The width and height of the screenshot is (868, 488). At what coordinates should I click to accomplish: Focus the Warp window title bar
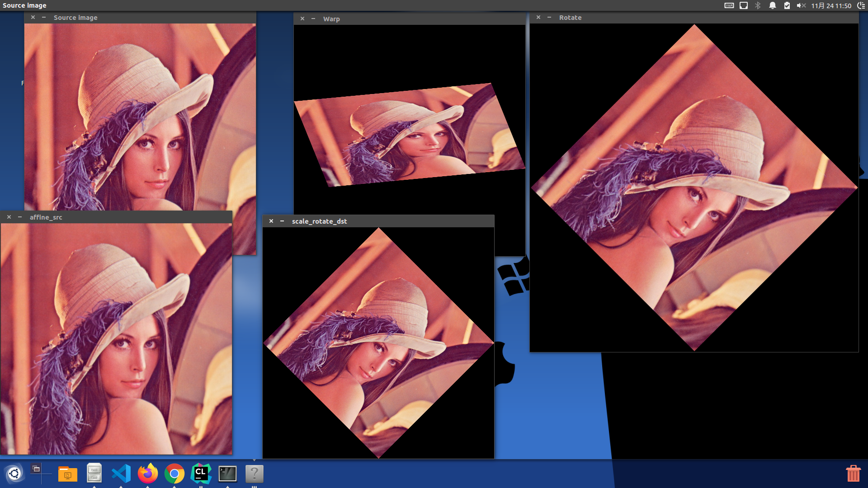pyautogui.click(x=410, y=19)
